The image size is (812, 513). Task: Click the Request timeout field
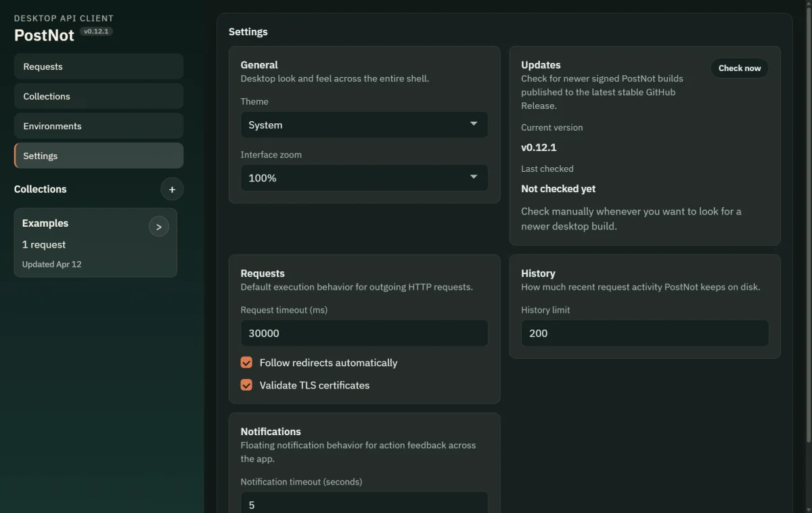(x=364, y=333)
